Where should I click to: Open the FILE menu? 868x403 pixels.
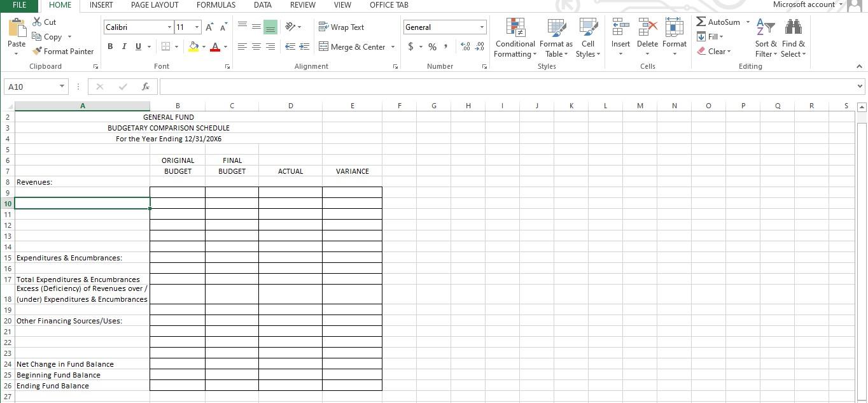click(19, 5)
